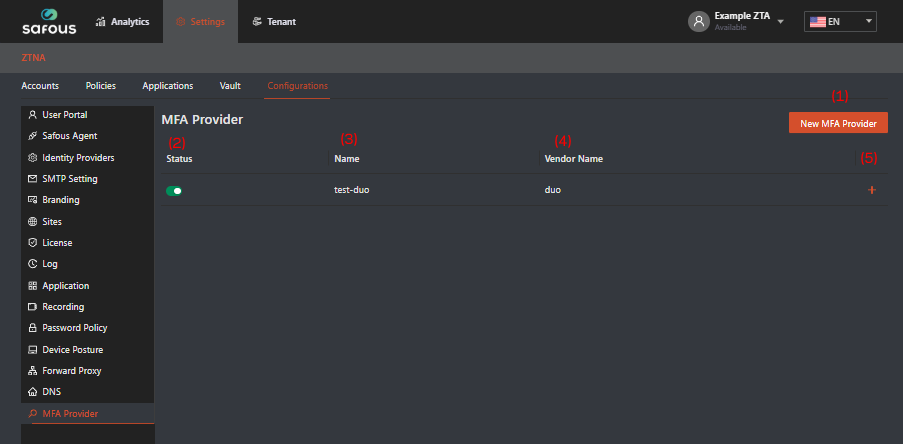Open the EN language dropdown
903x444 pixels.
click(x=840, y=21)
